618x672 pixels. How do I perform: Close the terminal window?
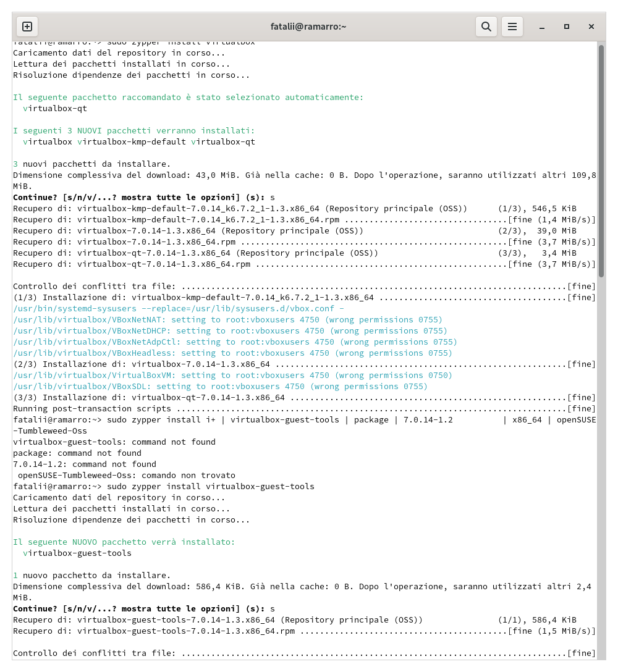pos(591,27)
